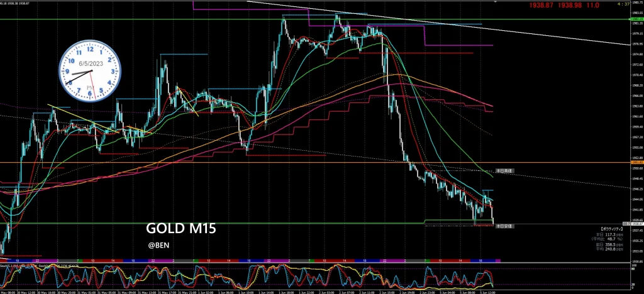Click the date time axis at bottom
644x294 pixels.
point(252,291)
